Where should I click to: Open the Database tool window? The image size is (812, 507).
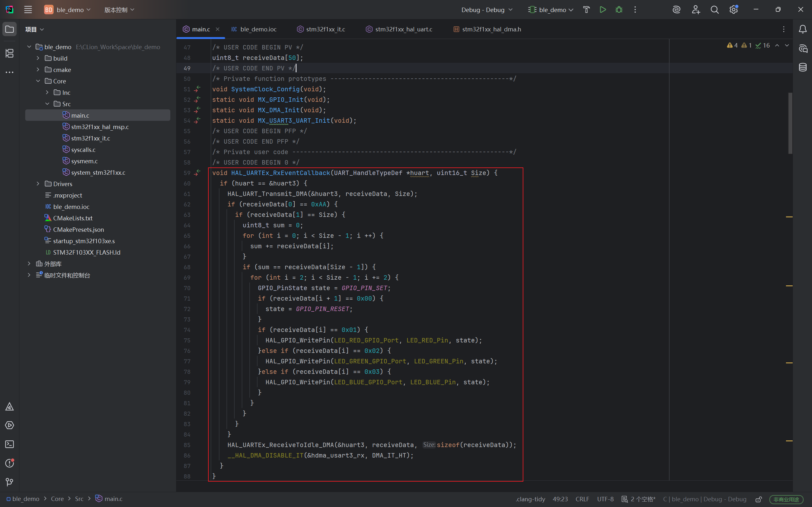coord(802,67)
